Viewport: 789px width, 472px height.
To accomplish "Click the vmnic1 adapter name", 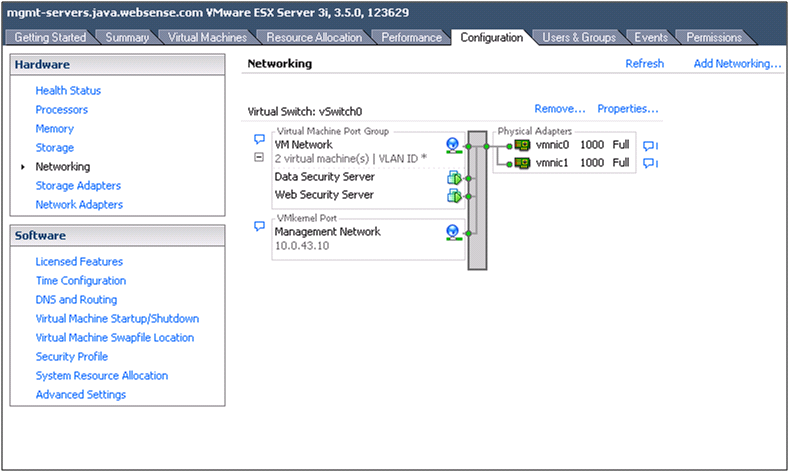I will [552, 163].
